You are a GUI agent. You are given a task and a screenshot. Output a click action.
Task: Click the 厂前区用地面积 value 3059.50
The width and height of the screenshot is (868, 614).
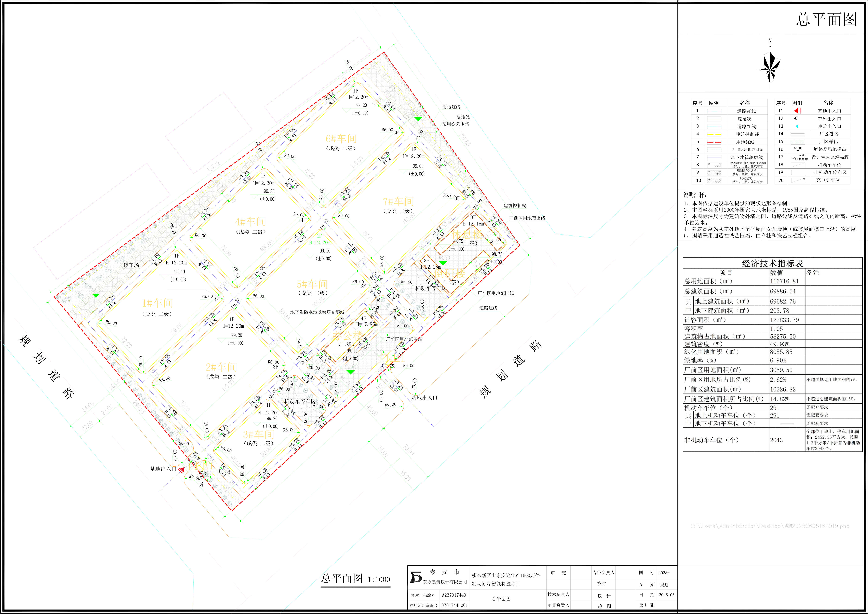coord(781,370)
